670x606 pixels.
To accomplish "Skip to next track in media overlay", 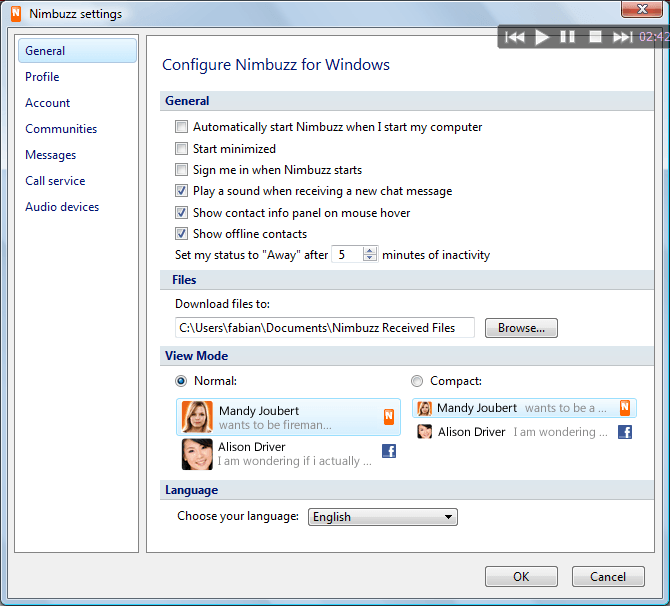I will (x=622, y=37).
